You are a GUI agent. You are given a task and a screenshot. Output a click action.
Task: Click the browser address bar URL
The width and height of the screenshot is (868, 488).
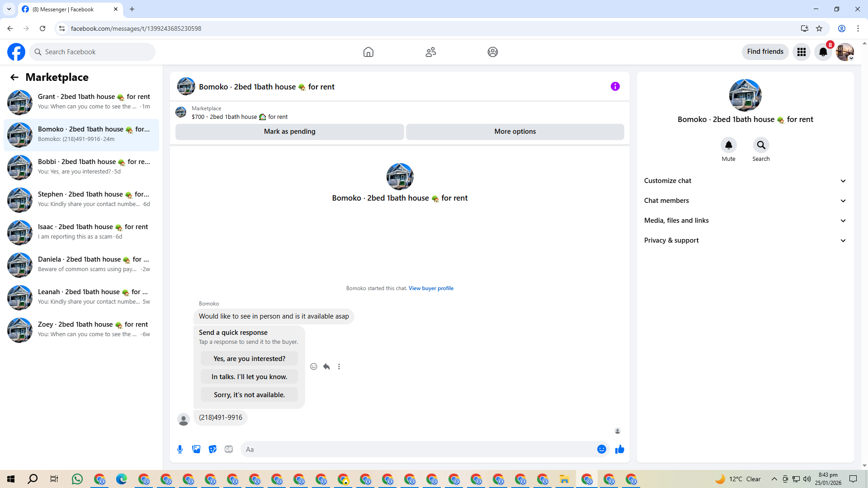[x=136, y=28]
